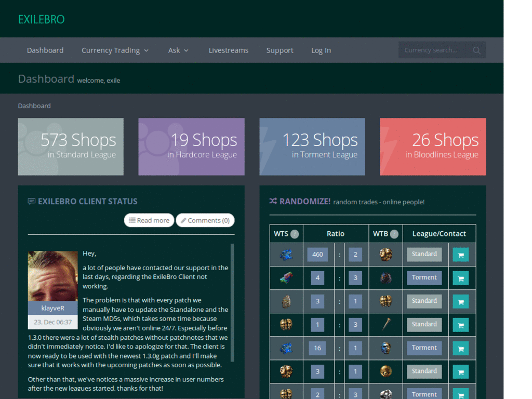This screenshot has height=399, width=532.
Task: Click the cart icon in the 460:2 row
Action: click(461, 255)
